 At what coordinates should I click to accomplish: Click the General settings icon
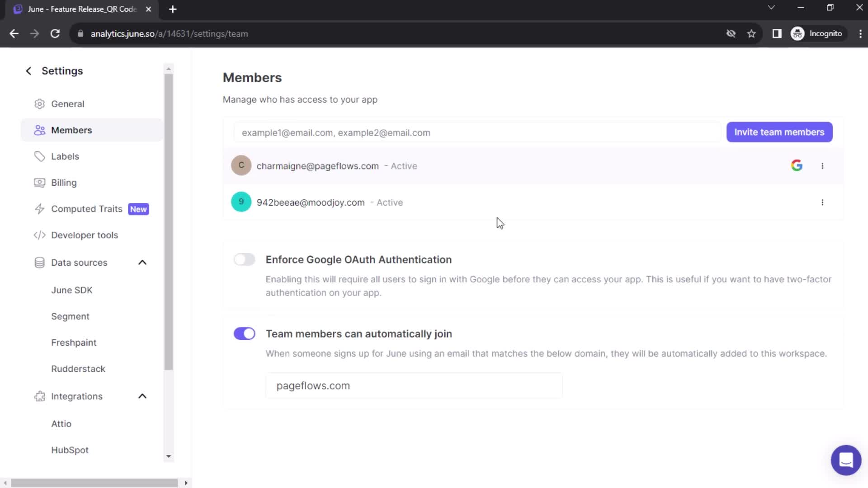point(39,103)
